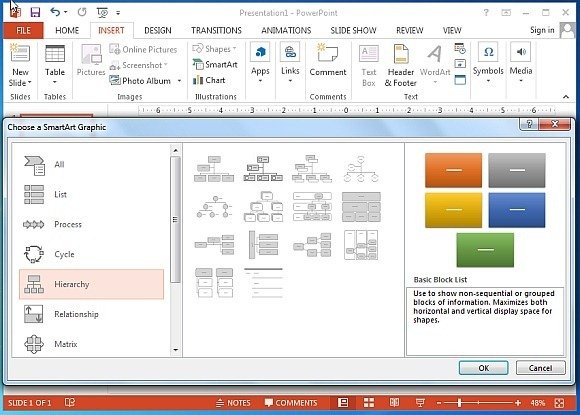Viewport: 580px width, 415px height.
Task: Click OK in SmartArt dialog
Action: click(x=483, y=368)
